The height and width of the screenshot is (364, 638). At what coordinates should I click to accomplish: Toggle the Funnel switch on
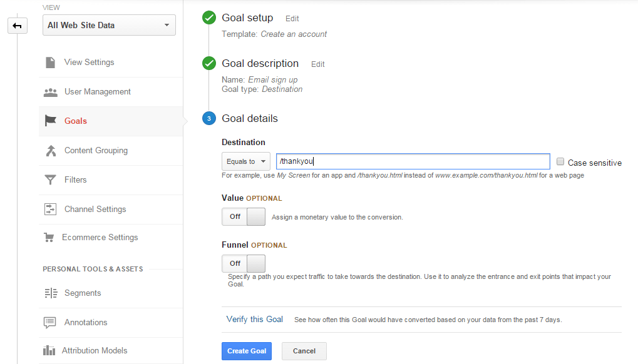click(x=244, y=264)
